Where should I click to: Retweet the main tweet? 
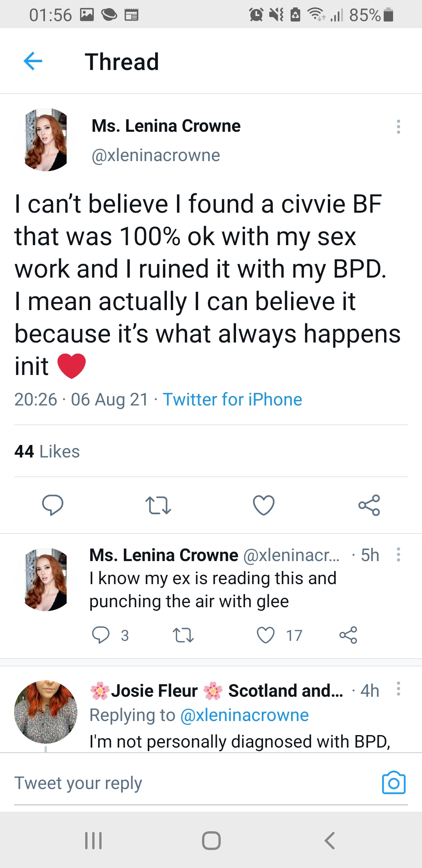pos(158,505)
